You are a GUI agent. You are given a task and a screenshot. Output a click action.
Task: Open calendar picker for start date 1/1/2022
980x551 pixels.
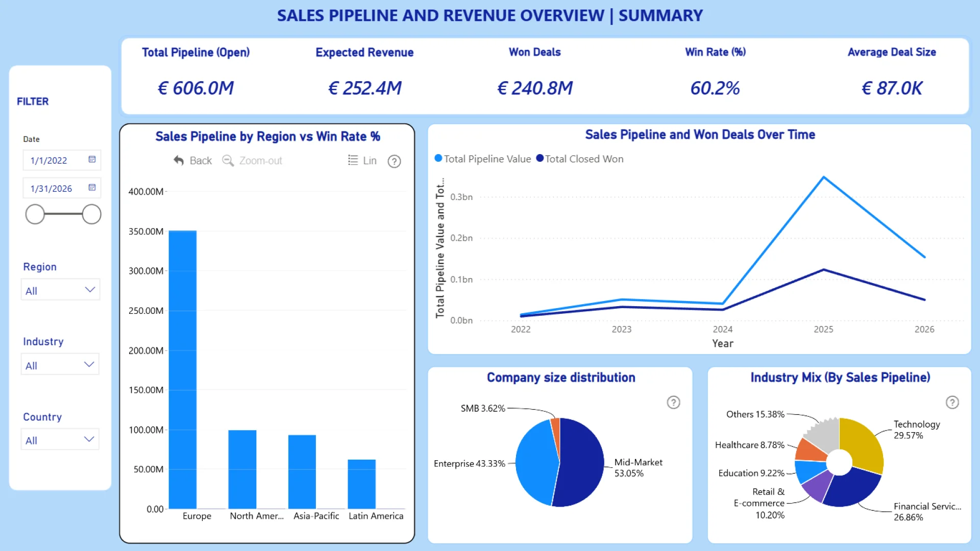point(92,160)
